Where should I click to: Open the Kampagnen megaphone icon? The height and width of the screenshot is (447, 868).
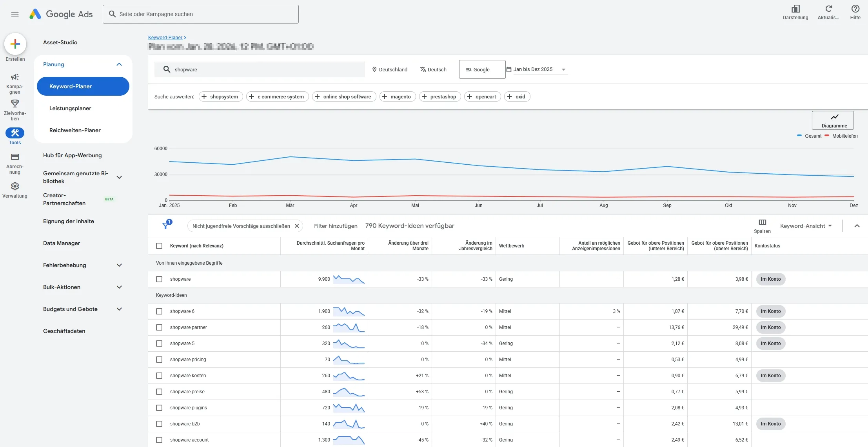click(15, 77)
